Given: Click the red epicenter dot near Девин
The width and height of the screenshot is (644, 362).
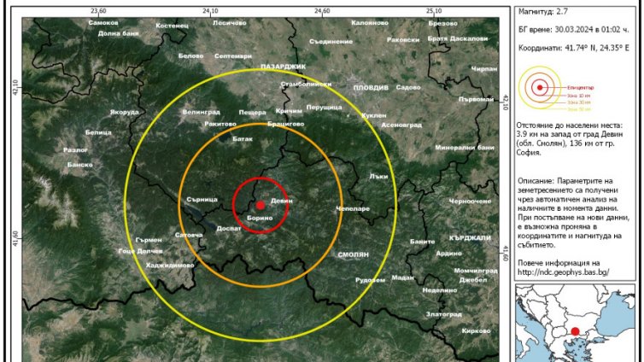Looking at the screenshot, I should click(x=261, y=205).
